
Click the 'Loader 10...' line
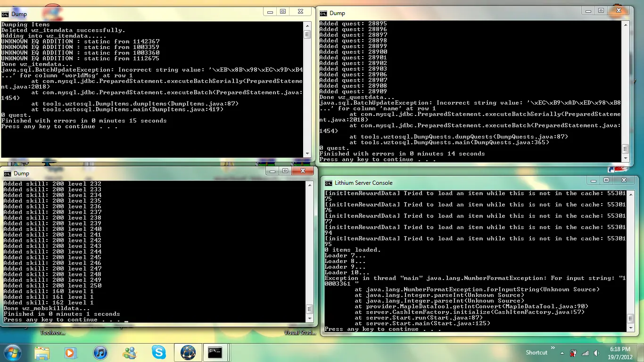coord(347,272)
